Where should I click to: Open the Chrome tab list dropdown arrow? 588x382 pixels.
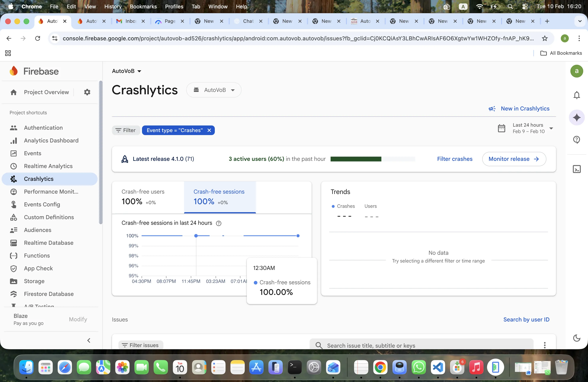(x=580, y=21)
